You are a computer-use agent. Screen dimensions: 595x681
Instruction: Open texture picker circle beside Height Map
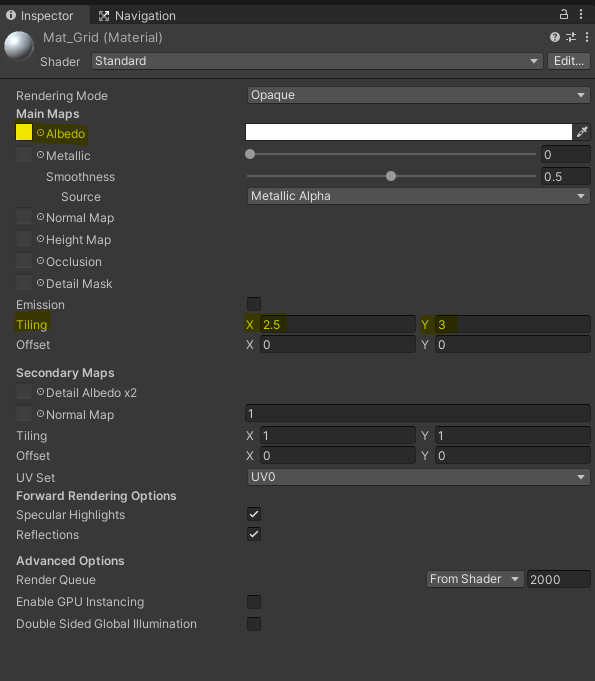coord(40,239)
